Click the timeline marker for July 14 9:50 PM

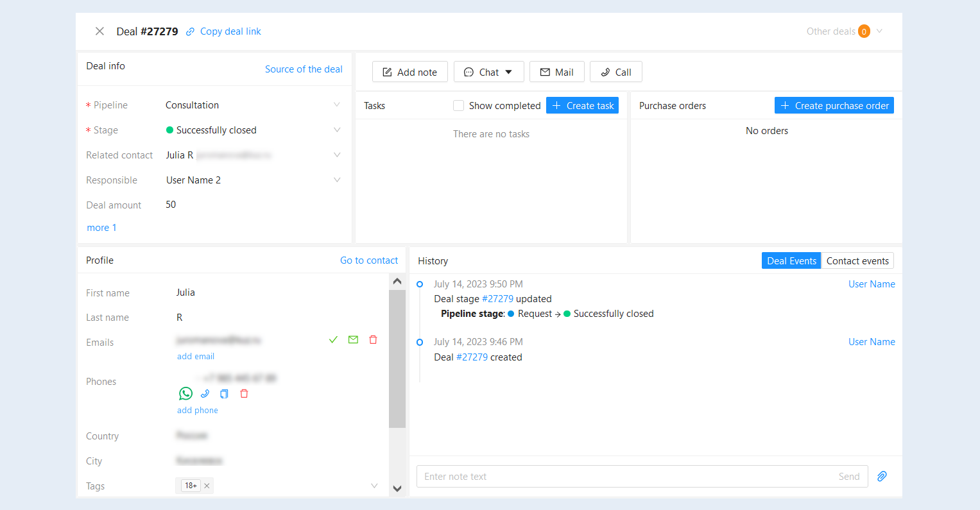coord(420,284)
